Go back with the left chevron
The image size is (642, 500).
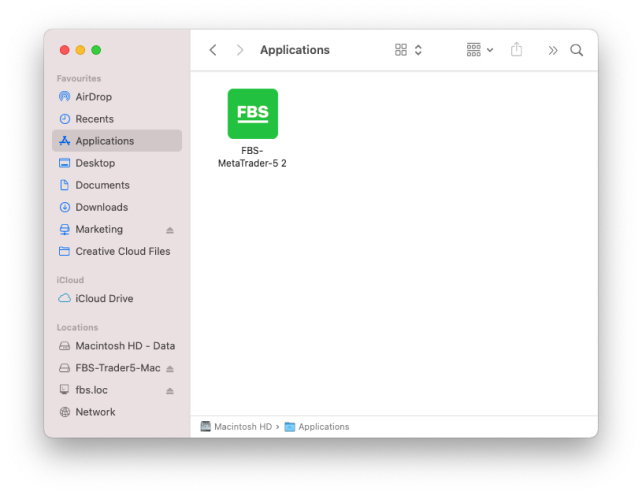(x=212, y=50)
